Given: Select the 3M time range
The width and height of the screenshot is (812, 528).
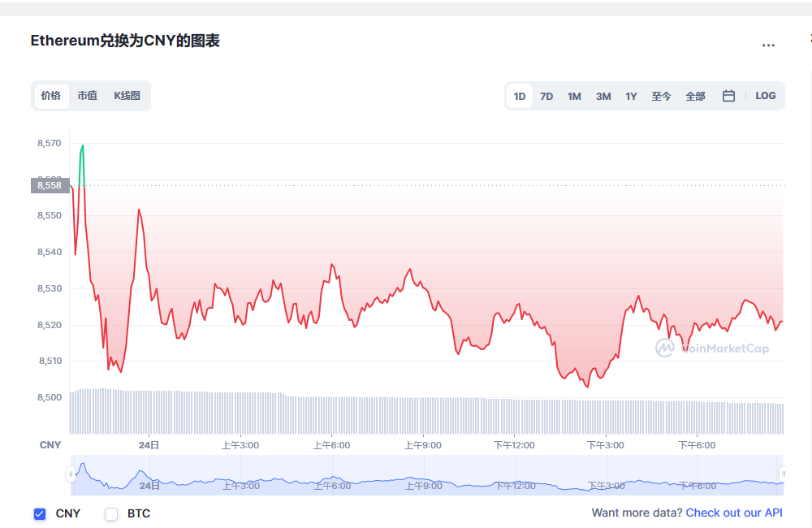Looking at the screenshot, I should [x=603, y=97].
